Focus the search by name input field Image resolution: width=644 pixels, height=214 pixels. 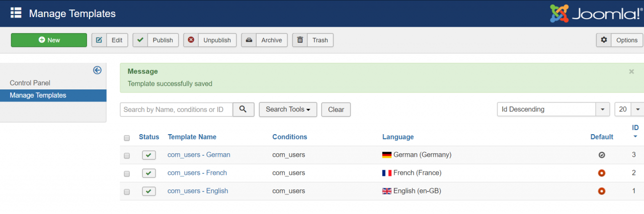pyautogui.click(x=176, y=110)
